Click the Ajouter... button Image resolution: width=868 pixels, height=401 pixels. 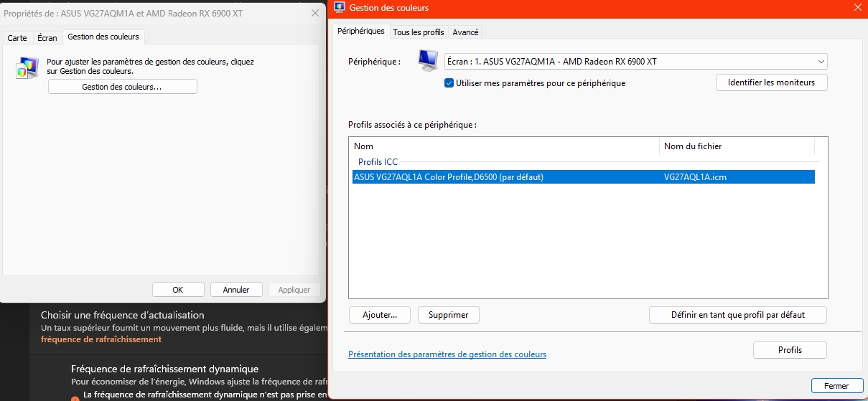click(x=379, y=315)
